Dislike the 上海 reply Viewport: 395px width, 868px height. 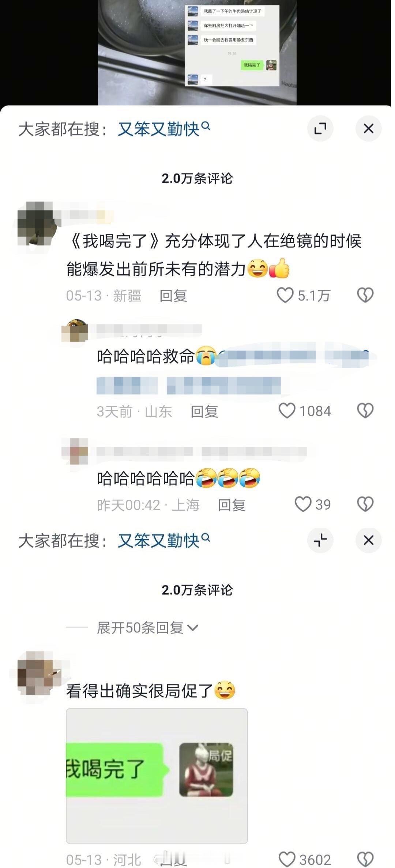[365, 504]
